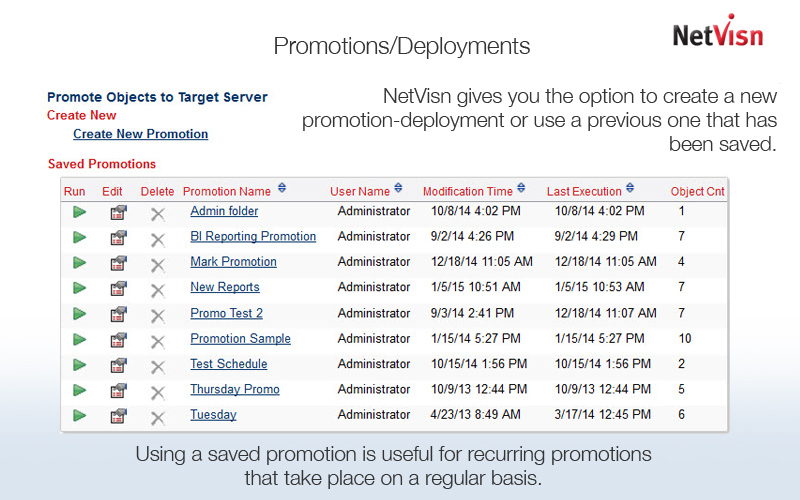Open the Test Schedule link
The height and width of the screenshot is (500, 800).
(x=229, y=364)
